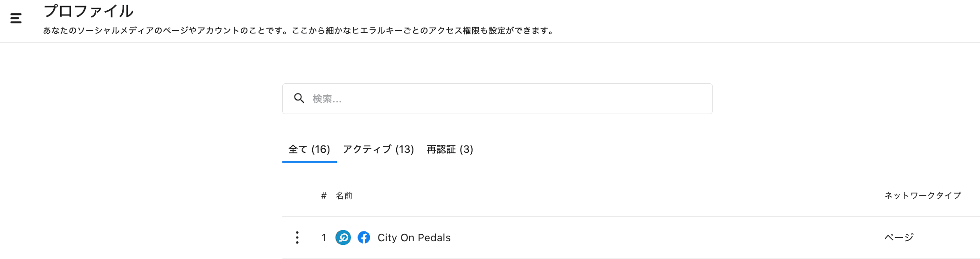Click the プロファイル page heading
The height and width of the screenshot is (259, 980).
point(88,11)
